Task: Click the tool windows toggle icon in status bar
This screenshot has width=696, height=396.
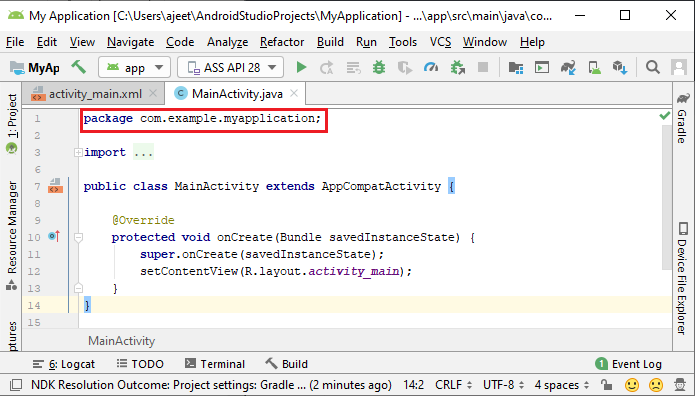Action: [x=16, y=385]
